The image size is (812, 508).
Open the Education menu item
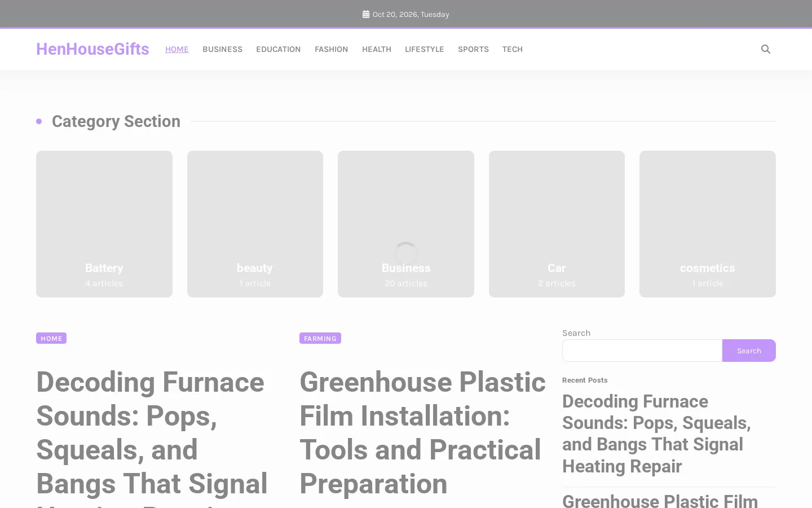[x=279, y=49]
